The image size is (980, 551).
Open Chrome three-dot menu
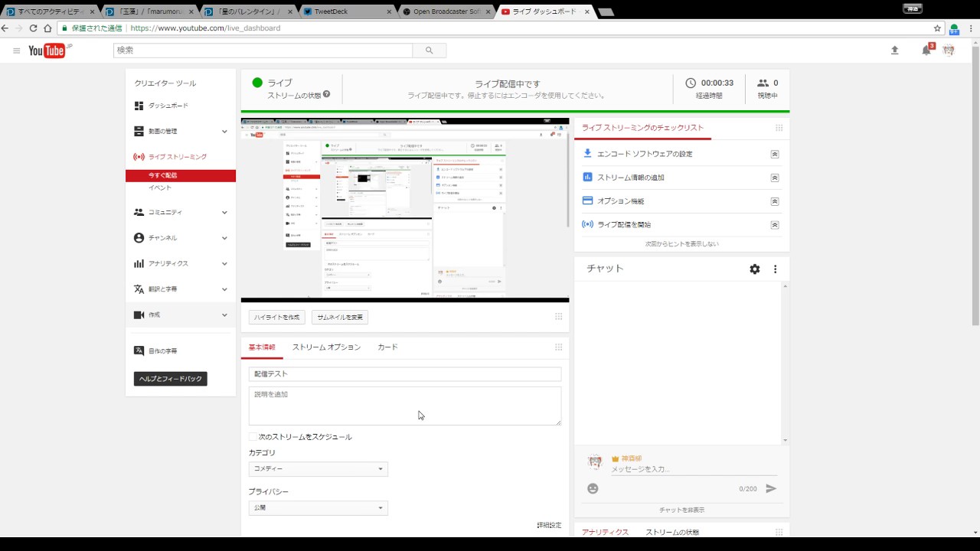point(971,28)
